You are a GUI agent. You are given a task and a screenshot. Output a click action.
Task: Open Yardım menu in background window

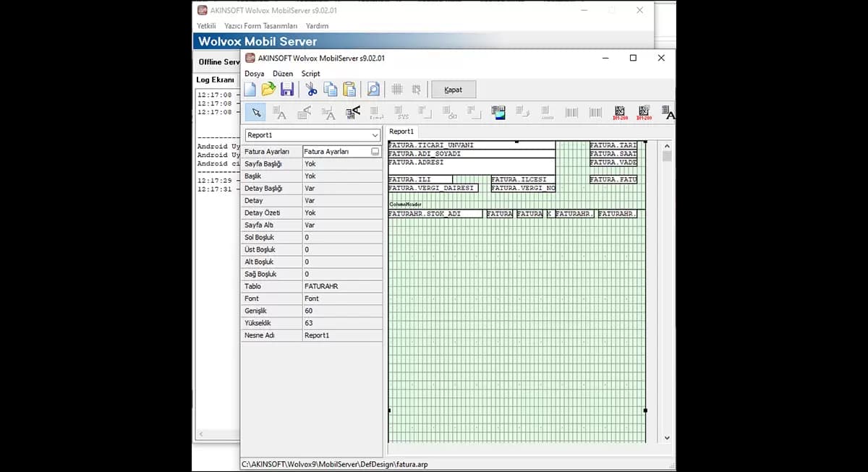pyautogui.click(x=317, y=26)
